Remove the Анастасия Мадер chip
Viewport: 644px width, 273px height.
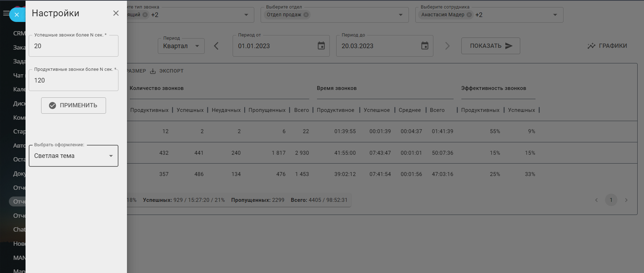pyautogui.click(x=469, y=15)
